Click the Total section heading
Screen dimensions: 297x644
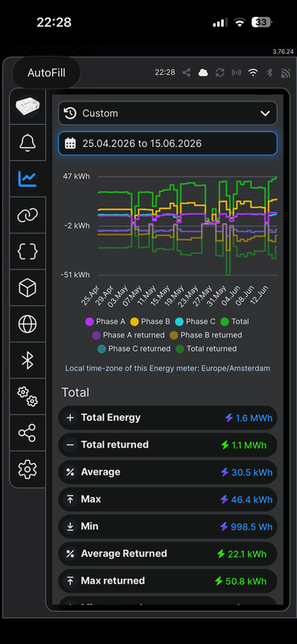click(x=75, y=392)
